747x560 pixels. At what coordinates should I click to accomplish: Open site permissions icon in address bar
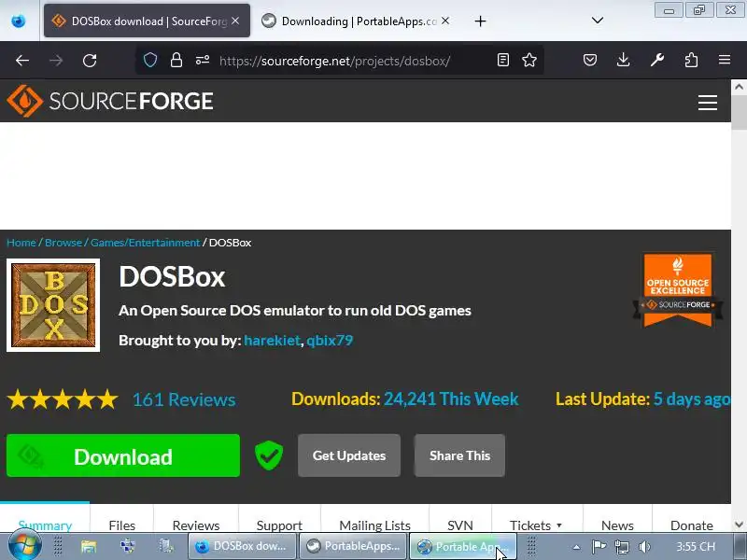coord(203,60)
